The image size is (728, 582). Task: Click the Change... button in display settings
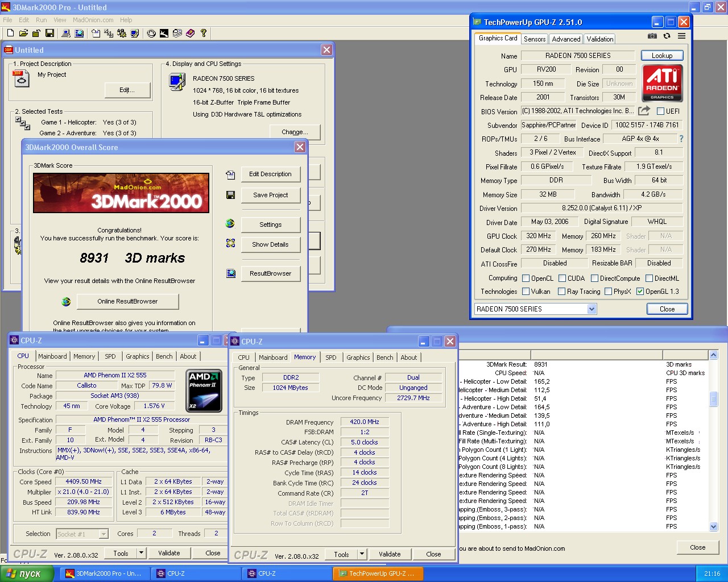295,132
